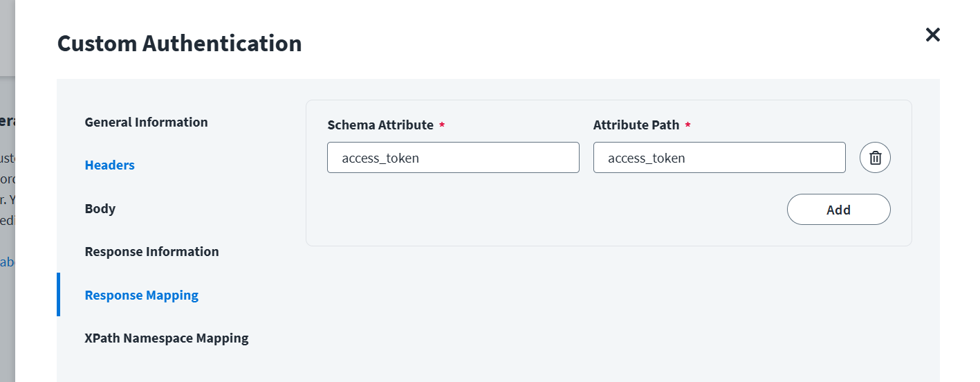Close the Custom Authentication dialog
Screen dimensions: 980x382
(x=932, y=35)
